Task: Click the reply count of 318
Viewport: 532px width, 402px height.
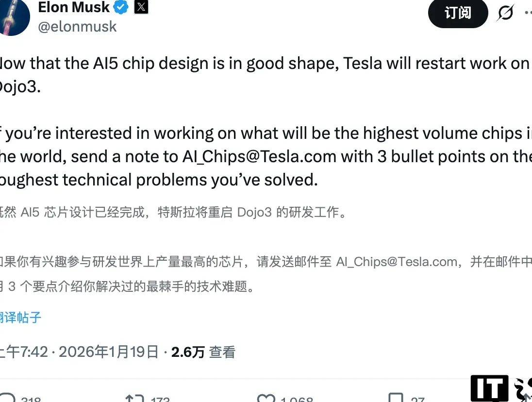Action: (x=29, y=399)
